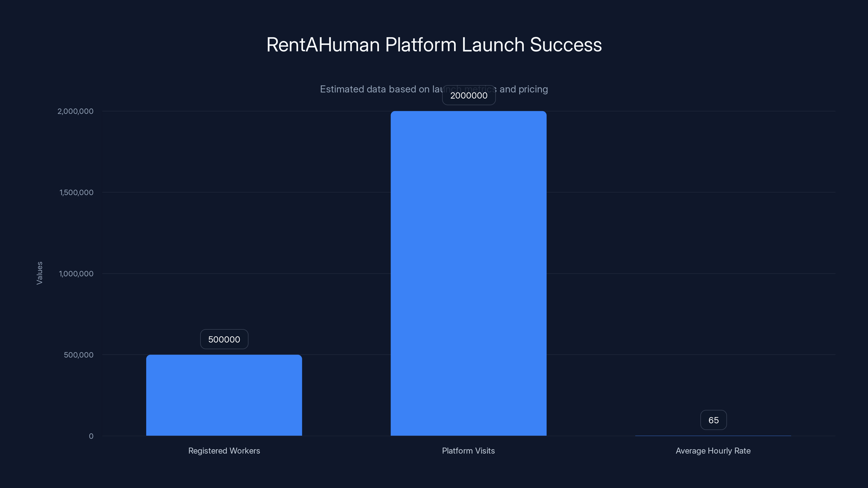Select the Average Hourly Rate axis label
The height and width of the screenshot is (488, 868).
(x=713, y=451)
